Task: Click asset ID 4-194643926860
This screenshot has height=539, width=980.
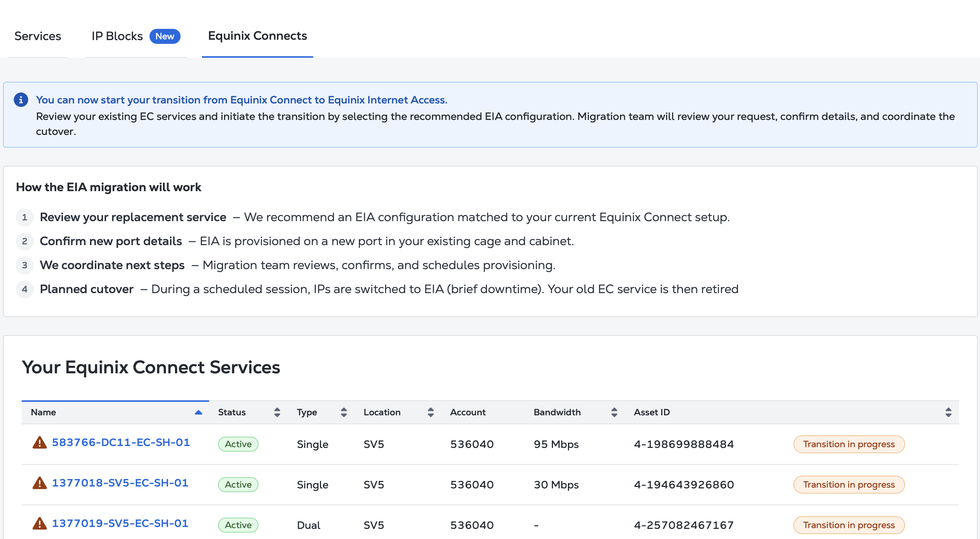Action: [684, 485]
